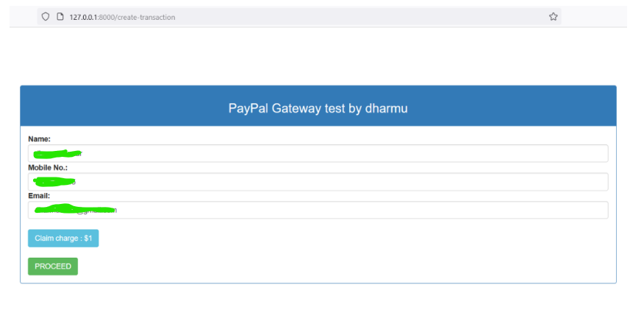Screen dimensions: 644x310
Task: Focus the Name input field
Action: point(318,153)
